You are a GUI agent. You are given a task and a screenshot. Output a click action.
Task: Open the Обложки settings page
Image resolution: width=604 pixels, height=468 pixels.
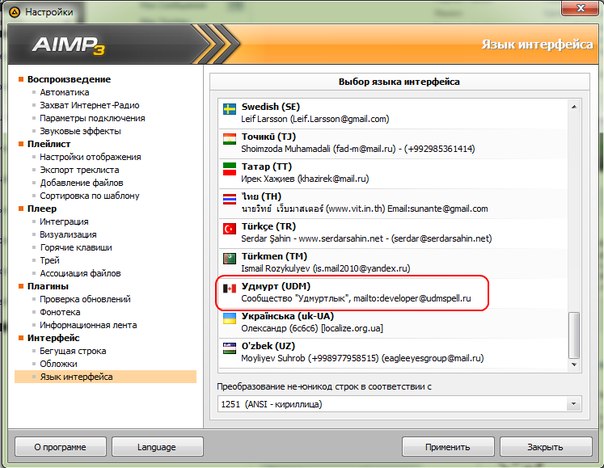coord(59,364)
